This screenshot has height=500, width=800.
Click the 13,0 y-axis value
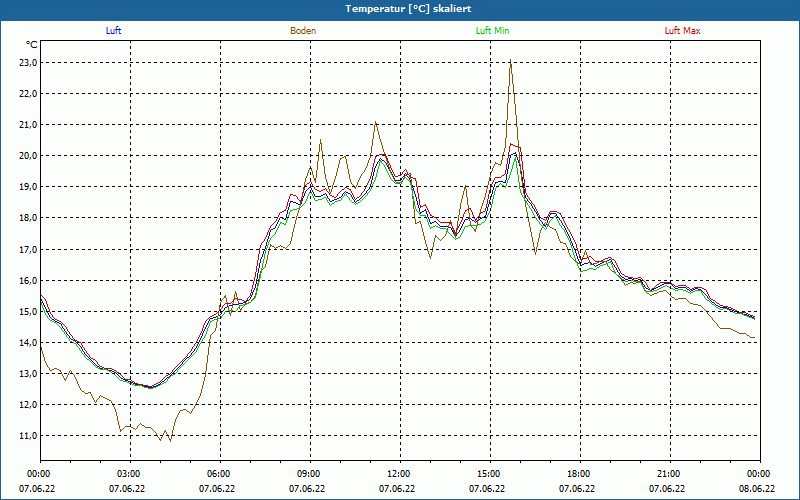point(29,374)
